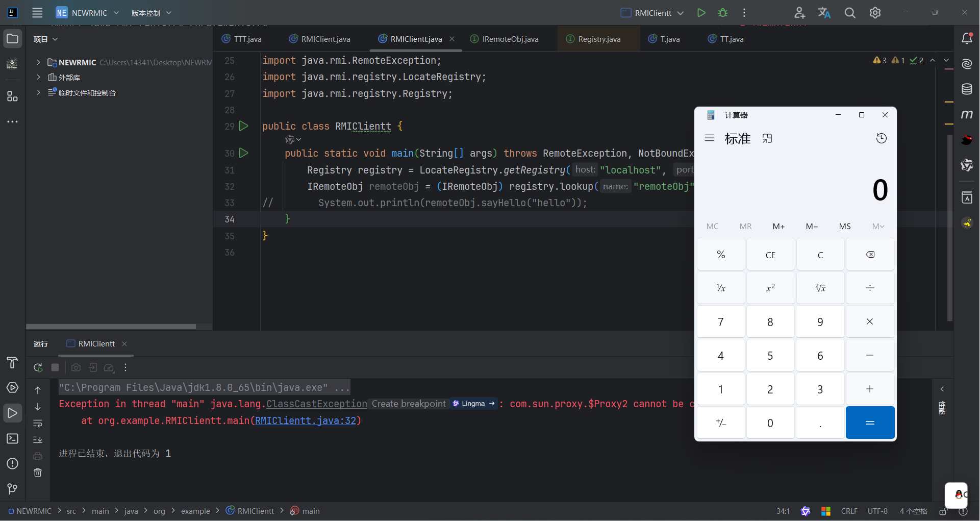Toggle the read-only lock in status bar
Screen dimensions: 980x521
coord(943,511)
